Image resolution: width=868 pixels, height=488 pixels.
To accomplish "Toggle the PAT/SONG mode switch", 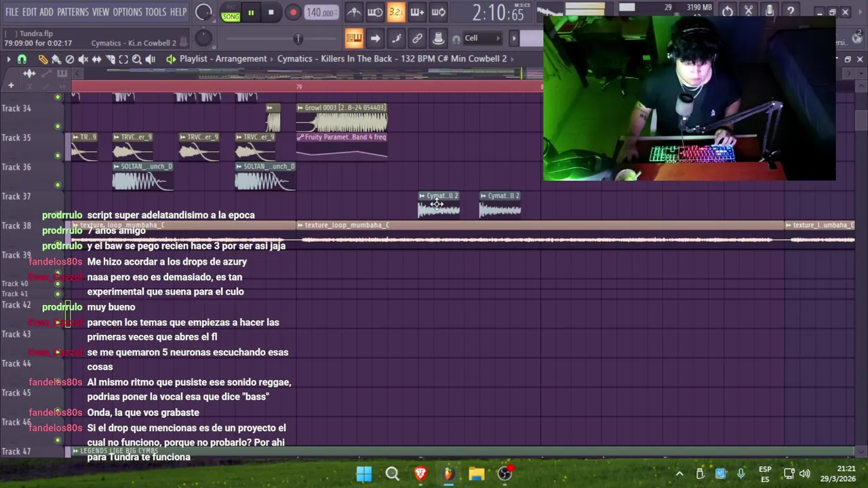I will tap(231, 12).
